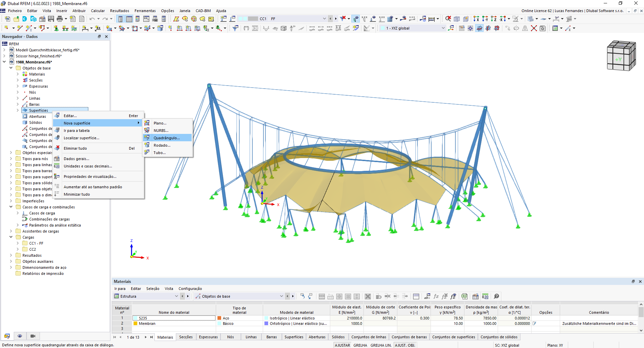This screenshot has width=644, height=348.
Task: Click the orange Aço material color swatch
Action: pos(219,318)
